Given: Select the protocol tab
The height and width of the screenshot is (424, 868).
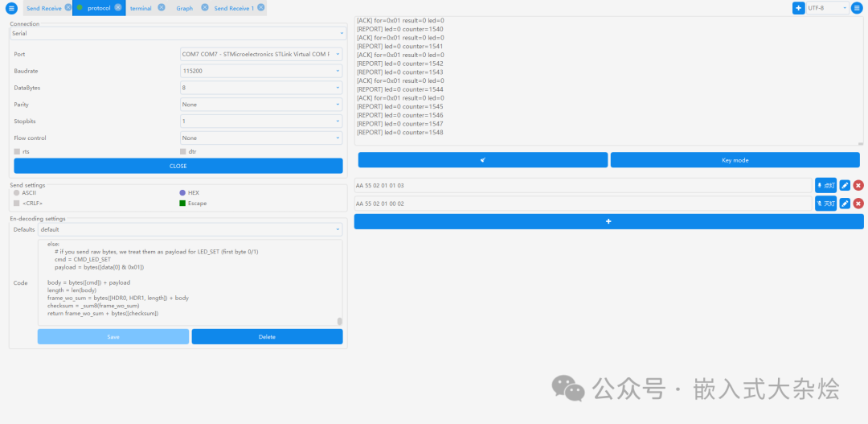Looking at the screenshot, I should pyautogui.click(x=99, y=8).
